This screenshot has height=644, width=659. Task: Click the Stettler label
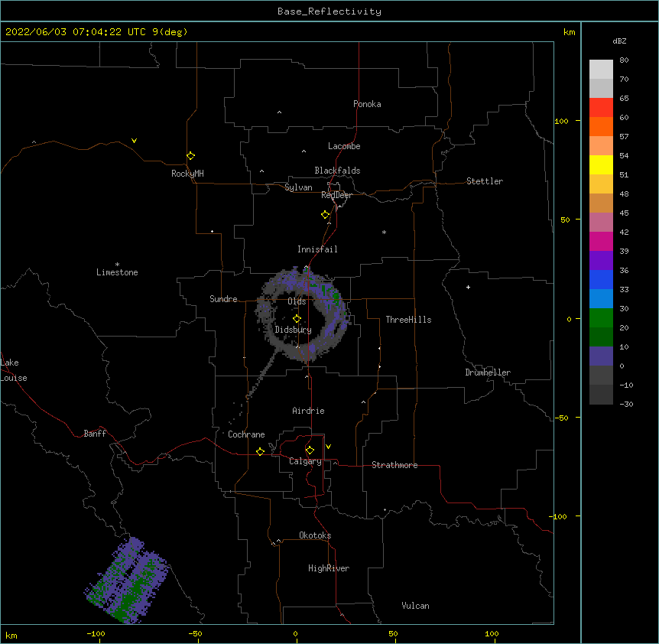click(485, 181)
